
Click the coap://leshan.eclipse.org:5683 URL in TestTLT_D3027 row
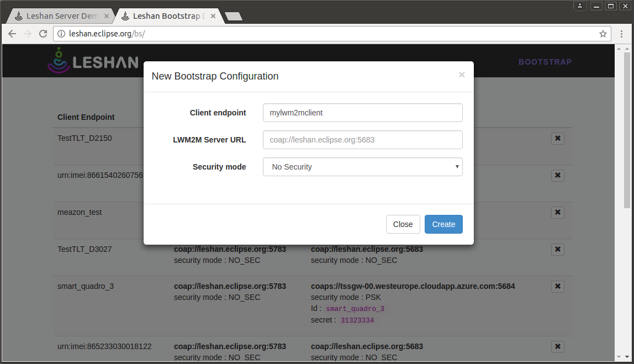[367, 250]
